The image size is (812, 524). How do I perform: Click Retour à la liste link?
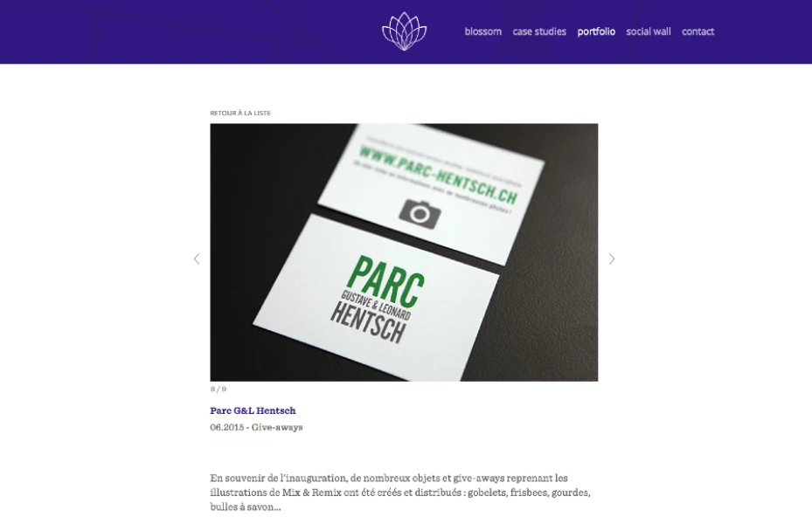click(x=240, y=113)
